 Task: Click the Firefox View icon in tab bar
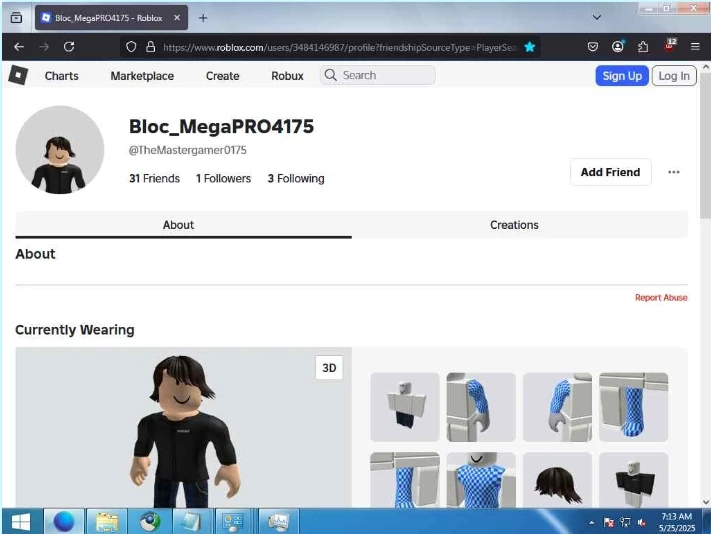[16, 18]
